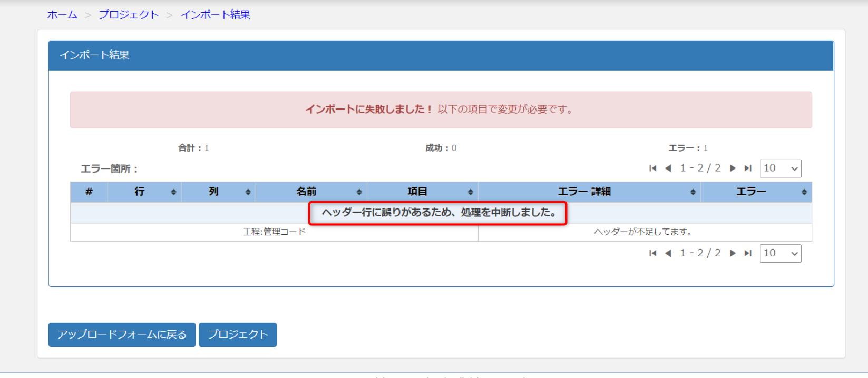
Task: Click アップロードフォームに戻る button
Action: [122, 335]
